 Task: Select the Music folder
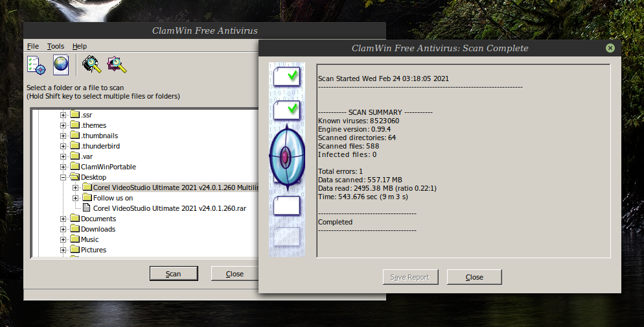[x=89, y=239]
